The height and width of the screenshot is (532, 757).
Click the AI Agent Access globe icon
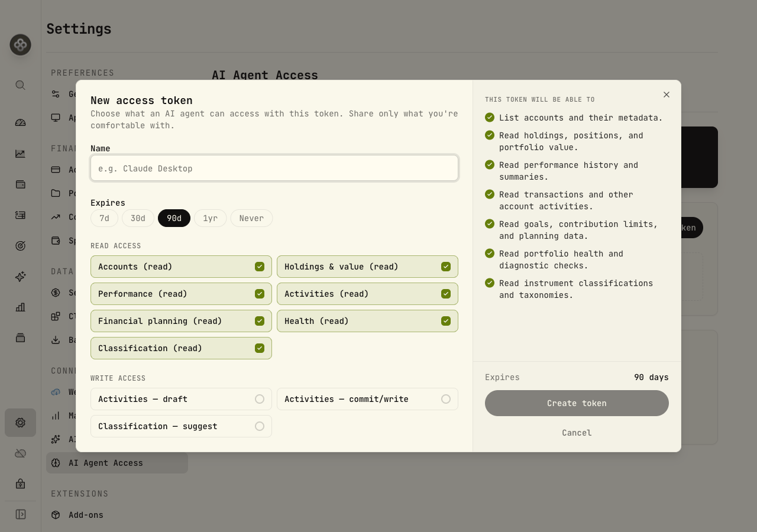click(56, 463)
